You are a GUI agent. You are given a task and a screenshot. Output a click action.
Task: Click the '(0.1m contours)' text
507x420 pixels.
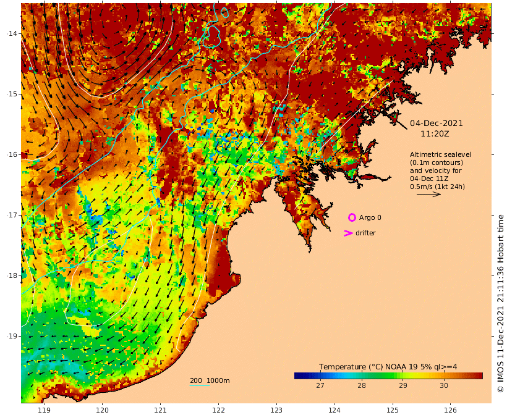pyautogui.click(x=436, y=162)
